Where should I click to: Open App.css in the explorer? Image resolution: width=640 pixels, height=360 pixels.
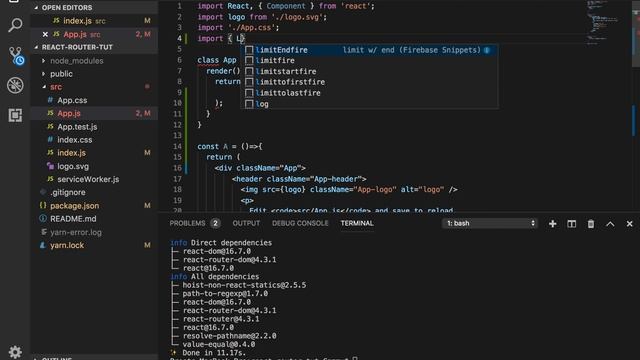(x=94, y=100)
